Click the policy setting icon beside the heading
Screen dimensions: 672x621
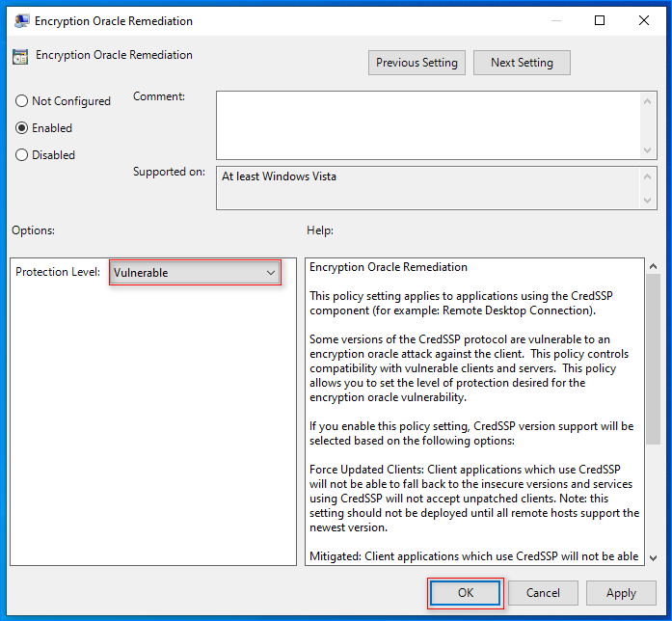pyautogui.click(x=20, y=57)
